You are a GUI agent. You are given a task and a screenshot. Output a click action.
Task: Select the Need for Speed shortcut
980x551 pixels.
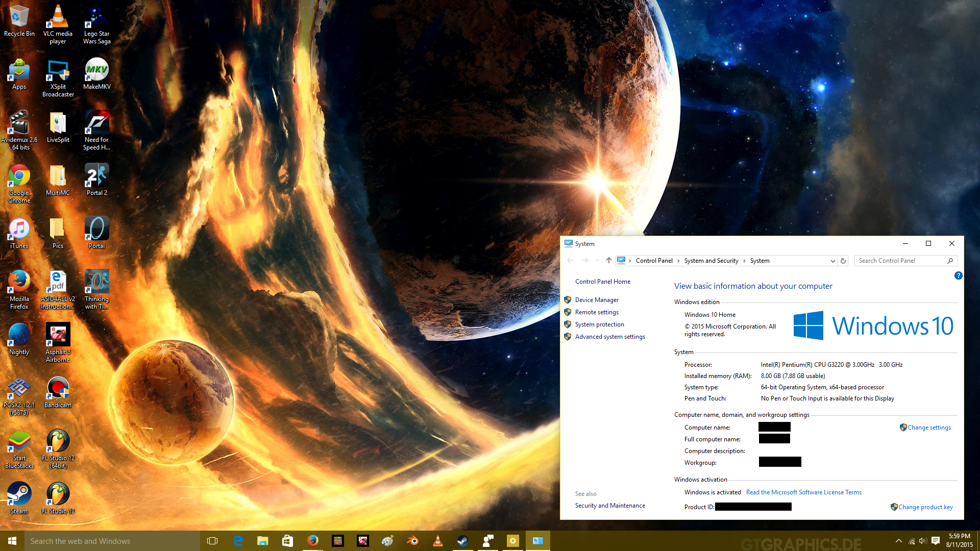point(96,131)
